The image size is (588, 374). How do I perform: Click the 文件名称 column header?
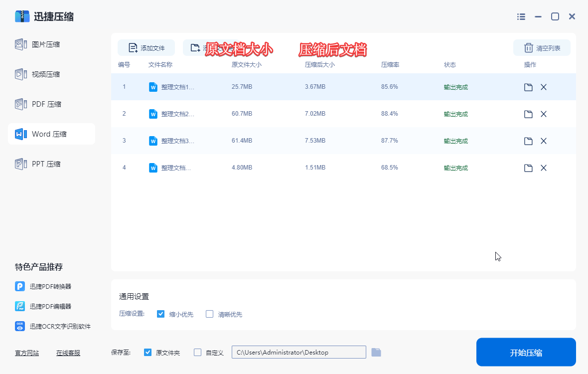(160, 64)
